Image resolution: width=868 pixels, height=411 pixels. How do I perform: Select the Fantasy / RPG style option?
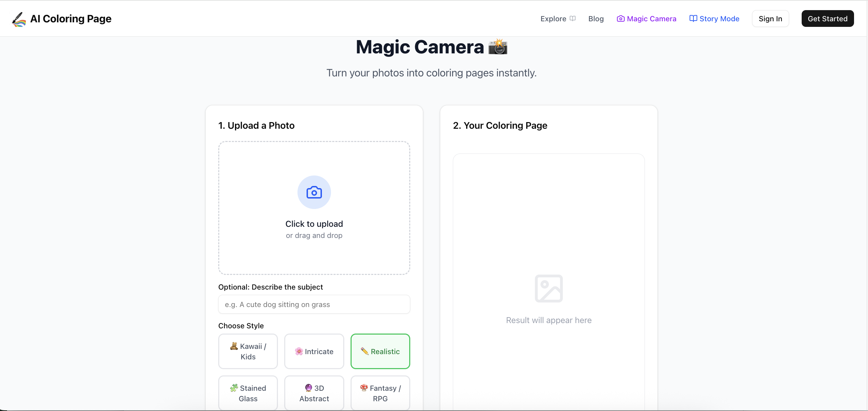(x=380, y=393)
